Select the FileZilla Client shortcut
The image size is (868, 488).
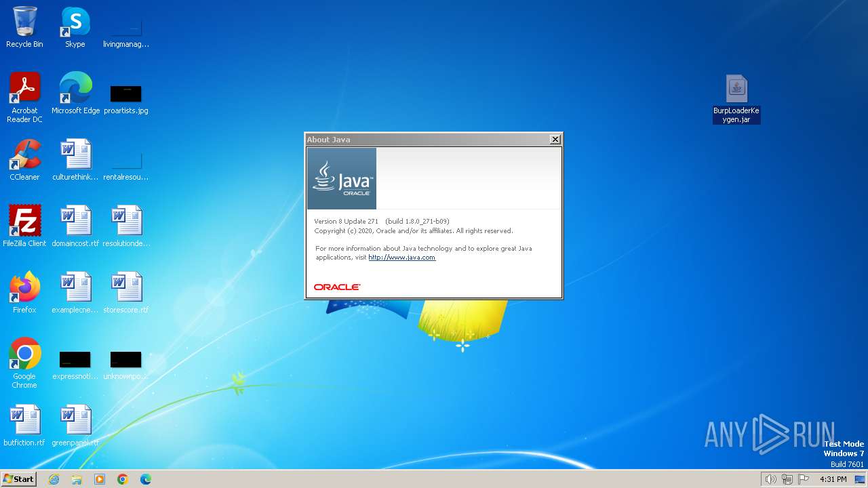point(24,226)
